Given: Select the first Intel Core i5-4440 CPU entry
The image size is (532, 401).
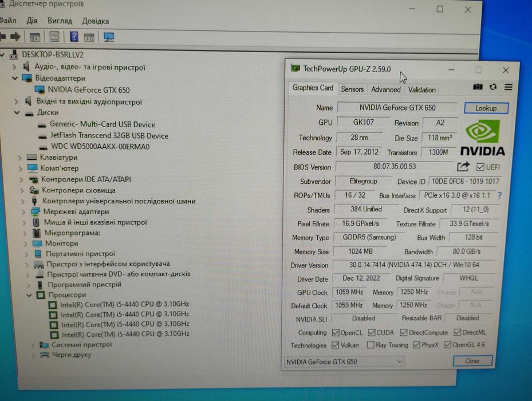Looking at the screenshot, I should coord(124,304).
